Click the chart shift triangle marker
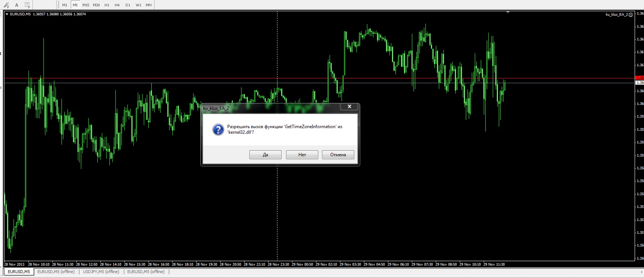644x278 pixels. point(508,12)
